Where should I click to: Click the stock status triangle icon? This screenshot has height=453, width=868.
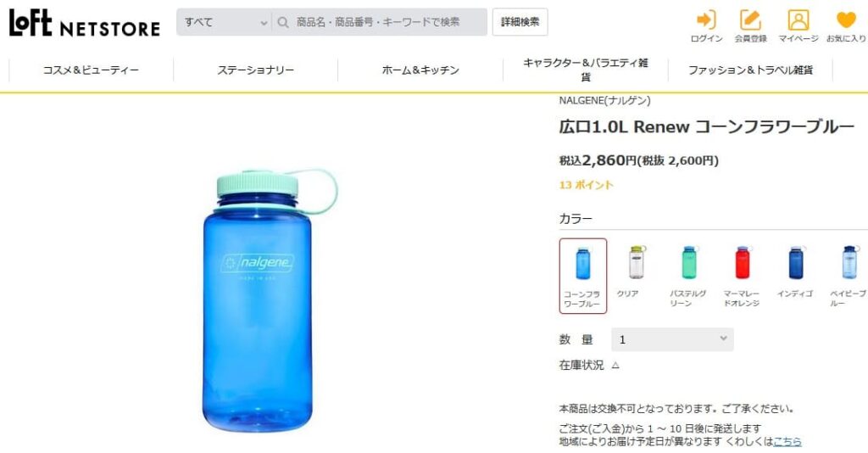[615, 366]
